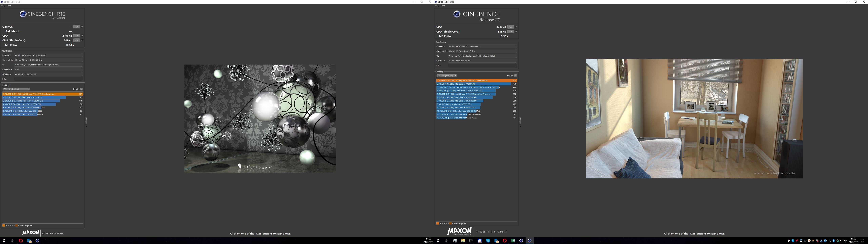Toggle CPU (Single Core) checkbox in Cinebench R15
The image size is (868, 244).
82,40
